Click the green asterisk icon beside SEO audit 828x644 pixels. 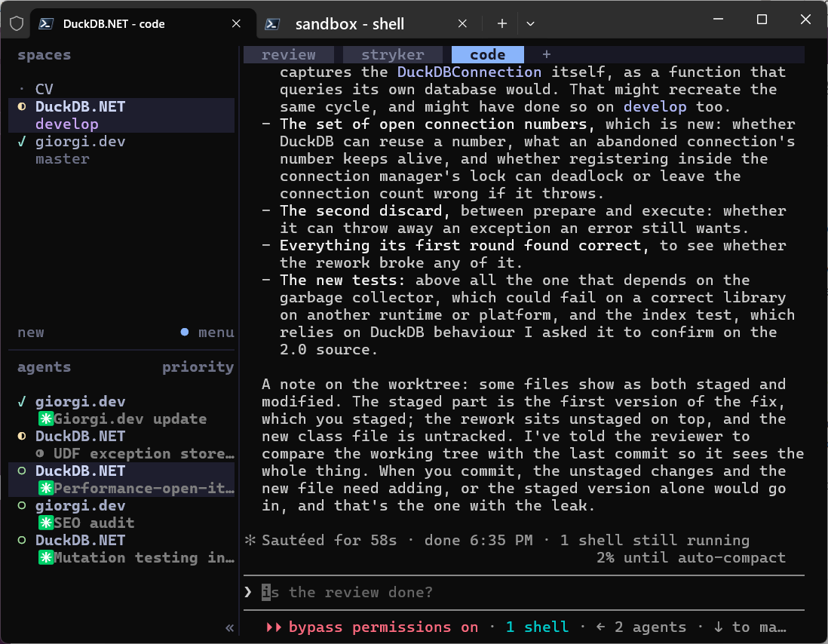point(46,523)
